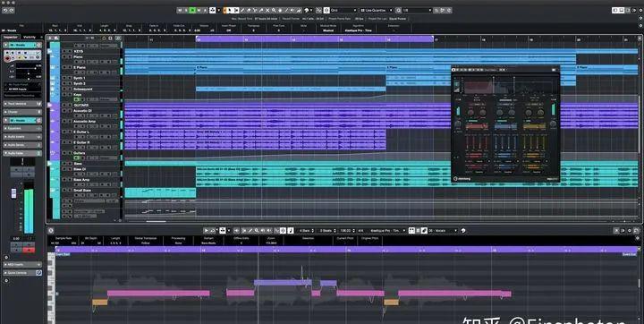This screenshot has height=324, width=644.
Task: Click the E Piano track instrument icon
Action: [52, 67]
